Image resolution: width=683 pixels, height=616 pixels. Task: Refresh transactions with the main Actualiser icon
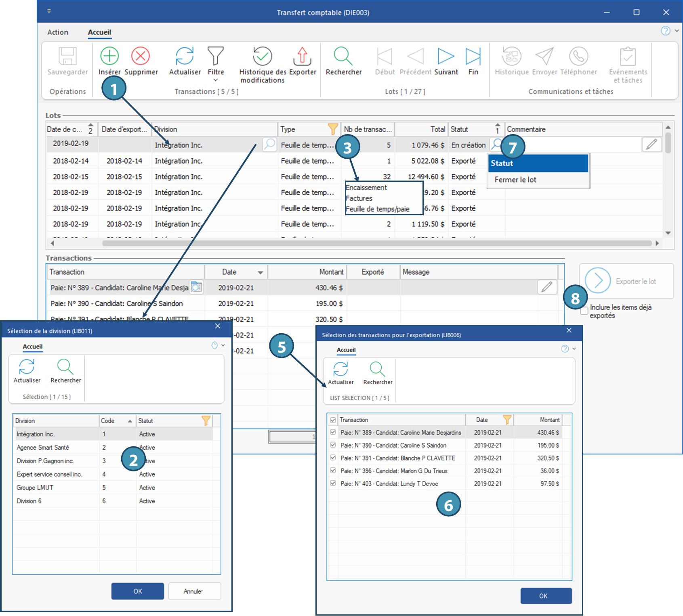click(x=185, y=56)
